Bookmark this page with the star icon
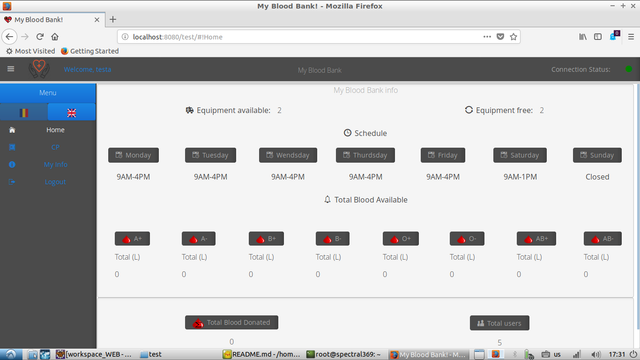Viewport: 640px width, 360px height. (x=513, y=37)
